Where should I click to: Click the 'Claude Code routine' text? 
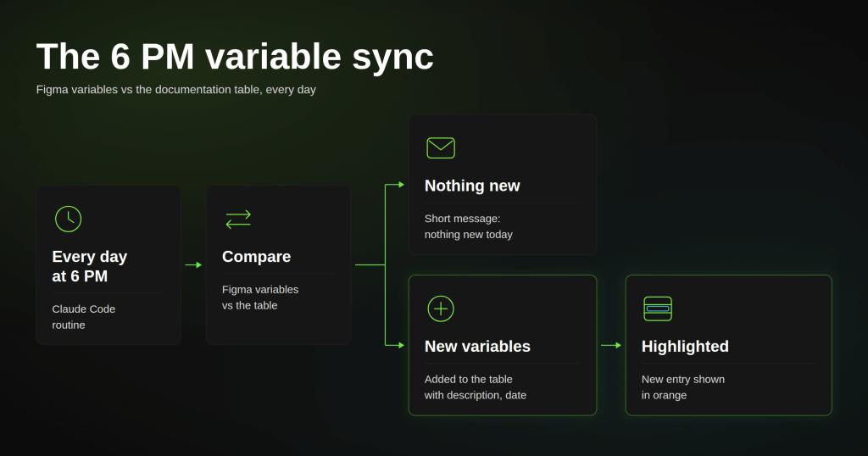(84, 317)
